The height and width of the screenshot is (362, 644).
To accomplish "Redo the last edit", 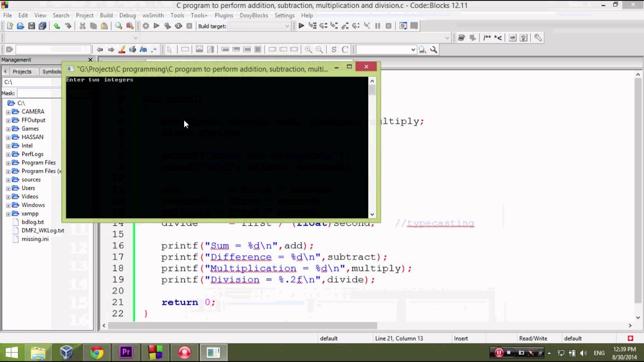I will tap(68, 26).
